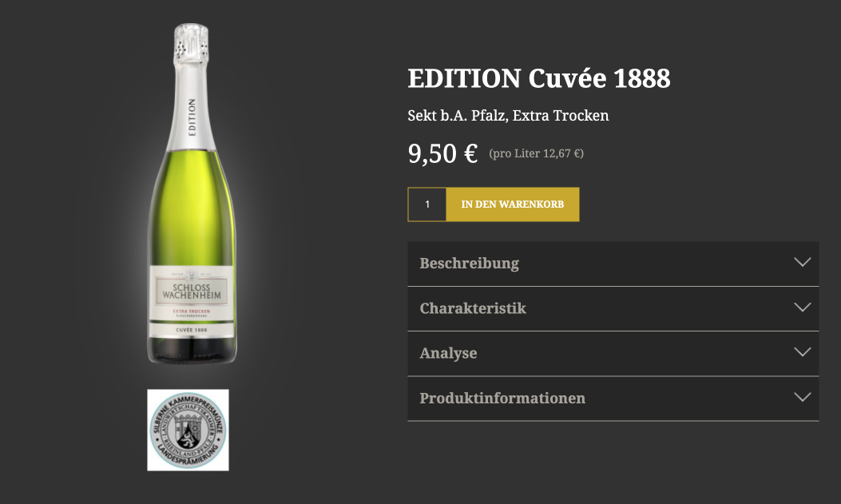Click the Schloss Wachenheim label on bottle
Screen dimensions: 841x504
191,292
